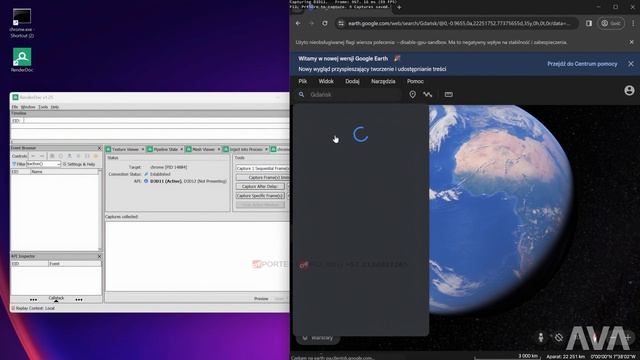Open the site settings icon in address bar
640x360 pixels.
[x=341, y=23]
